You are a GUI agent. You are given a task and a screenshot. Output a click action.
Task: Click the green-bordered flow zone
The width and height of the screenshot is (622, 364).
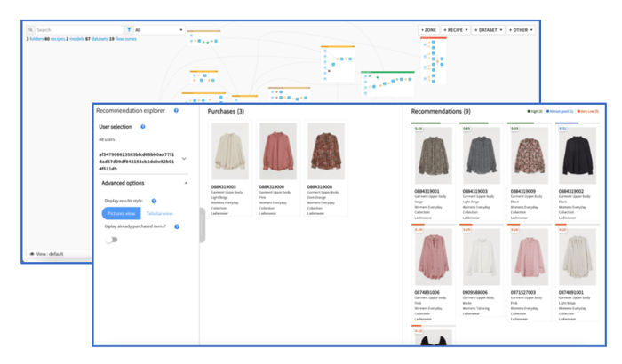coord(387,83)
